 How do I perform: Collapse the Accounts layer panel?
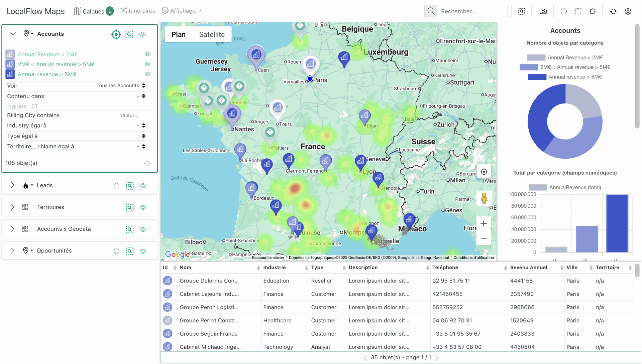13,34
